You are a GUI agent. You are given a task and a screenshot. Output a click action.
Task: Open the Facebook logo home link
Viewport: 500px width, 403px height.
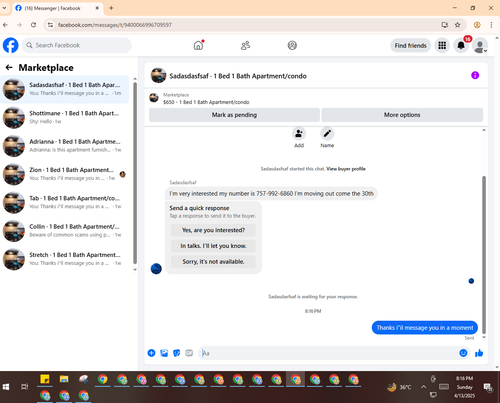[x=11, y=45]
